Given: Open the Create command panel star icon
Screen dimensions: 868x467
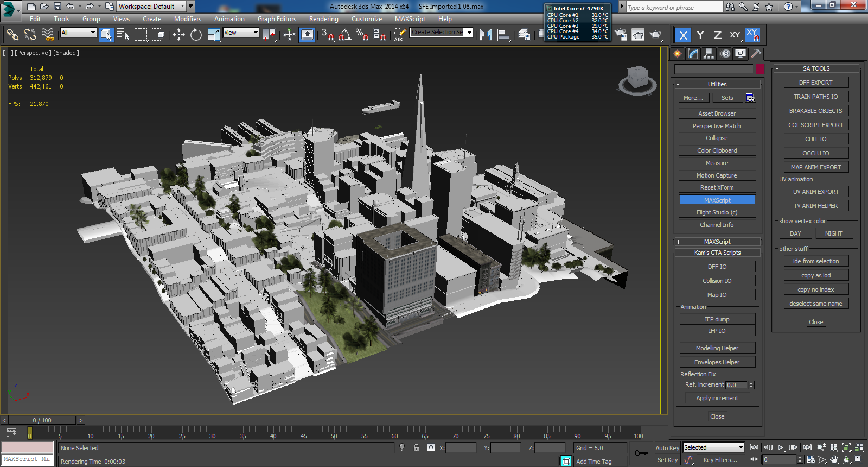Looking at the screenshot, I should click(677, 54).
